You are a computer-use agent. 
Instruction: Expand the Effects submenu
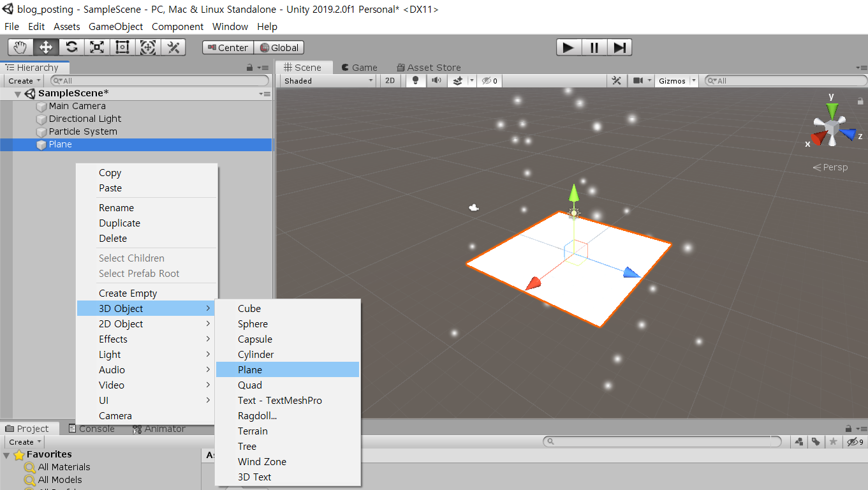point(147,339)
